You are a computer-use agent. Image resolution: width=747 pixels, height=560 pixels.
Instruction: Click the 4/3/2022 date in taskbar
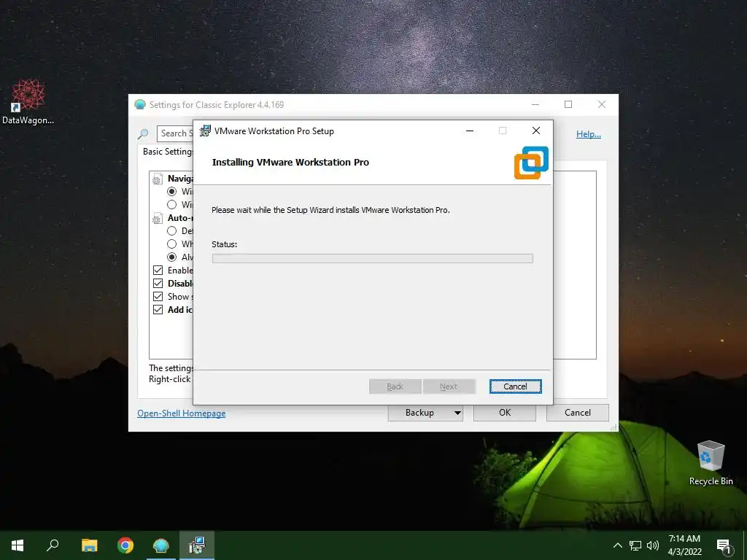pyautogui.click(x=684, y=552)
